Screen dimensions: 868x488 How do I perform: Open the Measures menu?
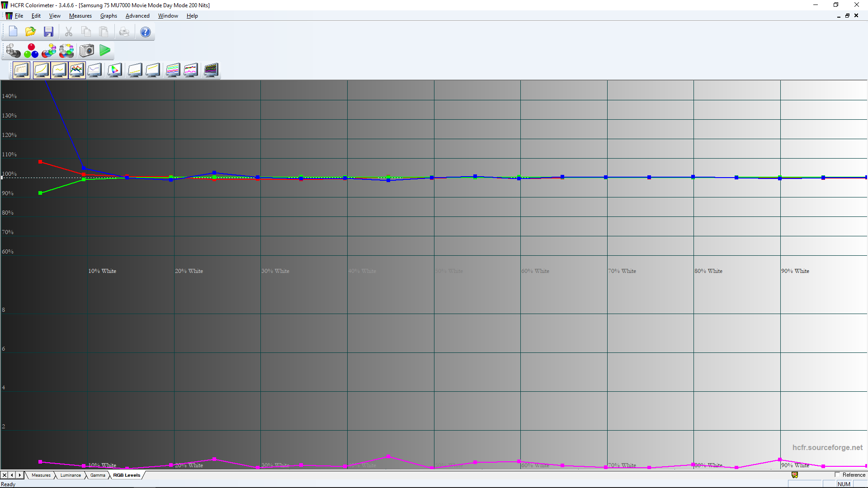click(x=80, y=16)
